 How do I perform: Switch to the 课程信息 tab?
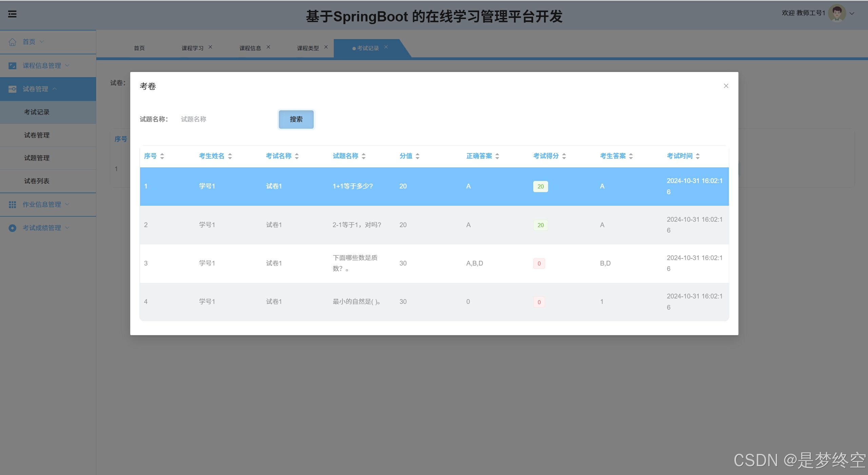point(250,48)
